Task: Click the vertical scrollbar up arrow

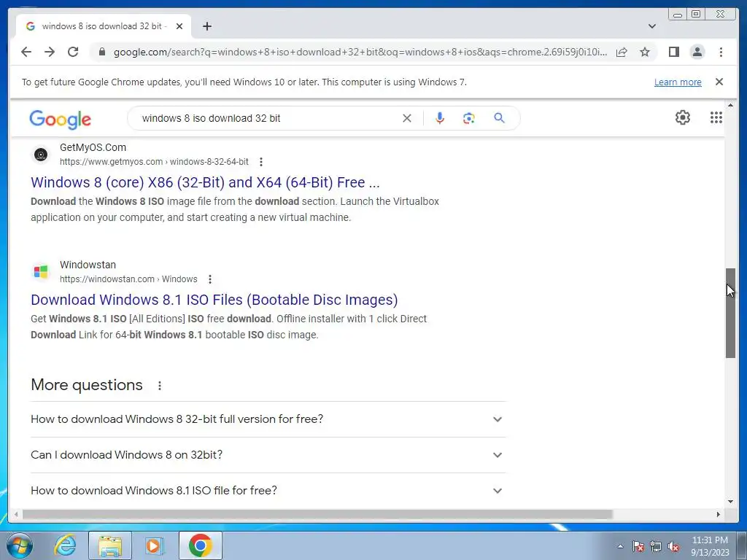Action: pos(731,105)
